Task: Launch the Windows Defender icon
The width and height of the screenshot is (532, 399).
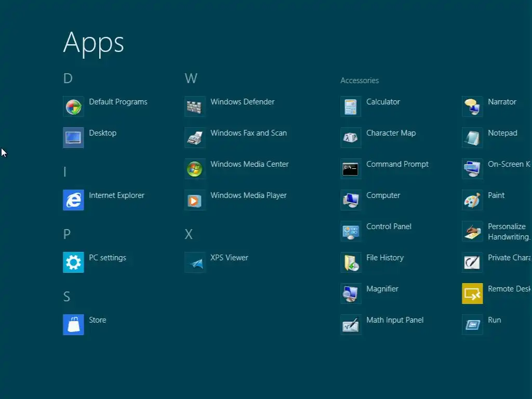Action: [195, 107]
